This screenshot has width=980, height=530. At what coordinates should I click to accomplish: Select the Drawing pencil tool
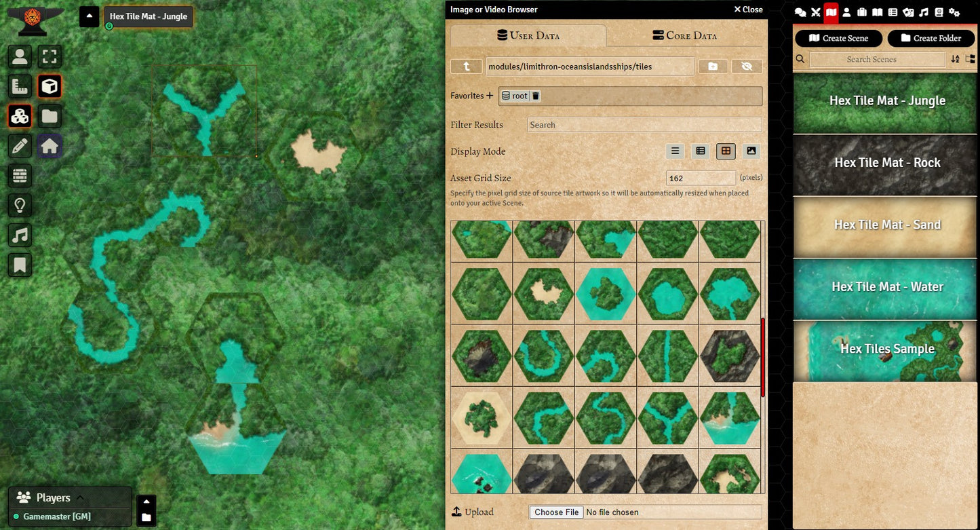click(x=20, y=146)
